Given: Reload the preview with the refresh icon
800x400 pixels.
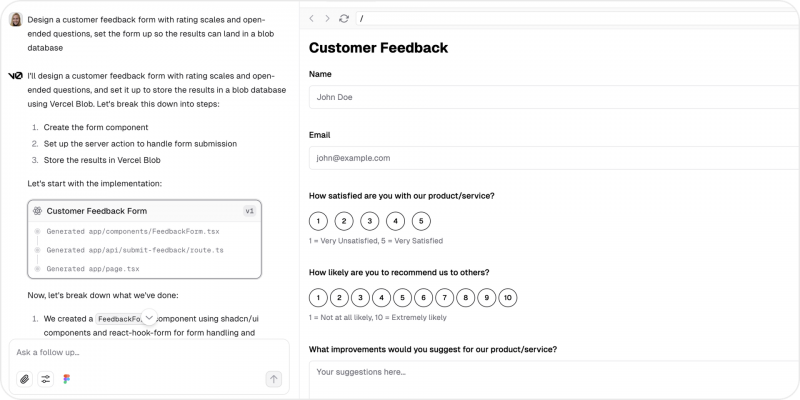Looking at the screenshot, I should coord(344,18).
